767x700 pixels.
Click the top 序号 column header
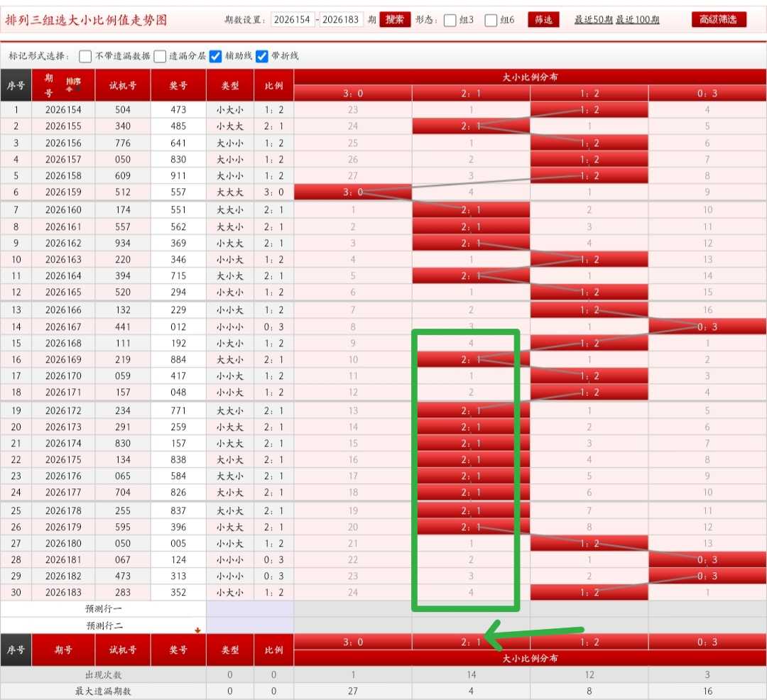pyautogui.click(x=16, y=85)
